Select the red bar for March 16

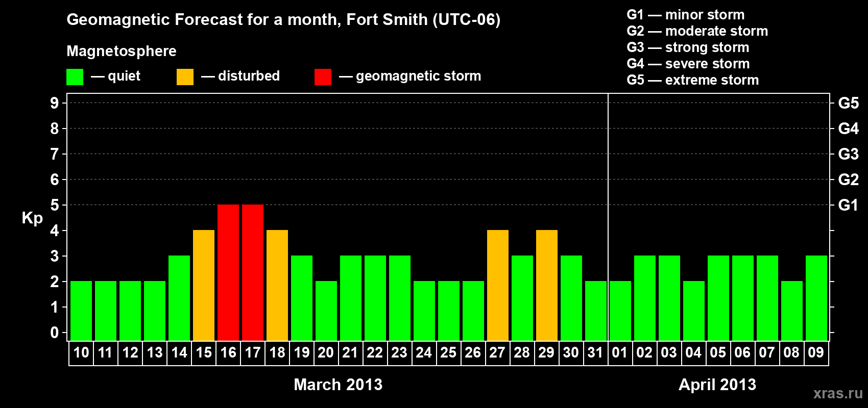pyautogui.click(x=228, y=272)
